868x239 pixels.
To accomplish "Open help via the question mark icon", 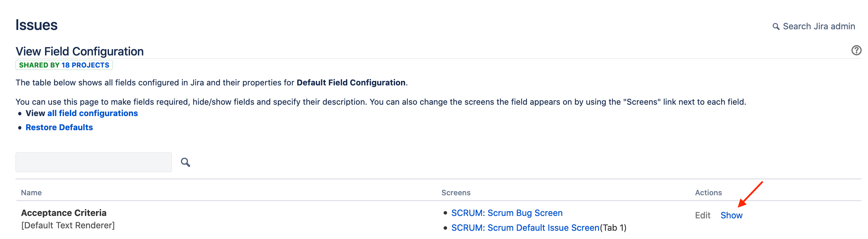I will click(856, 50).
